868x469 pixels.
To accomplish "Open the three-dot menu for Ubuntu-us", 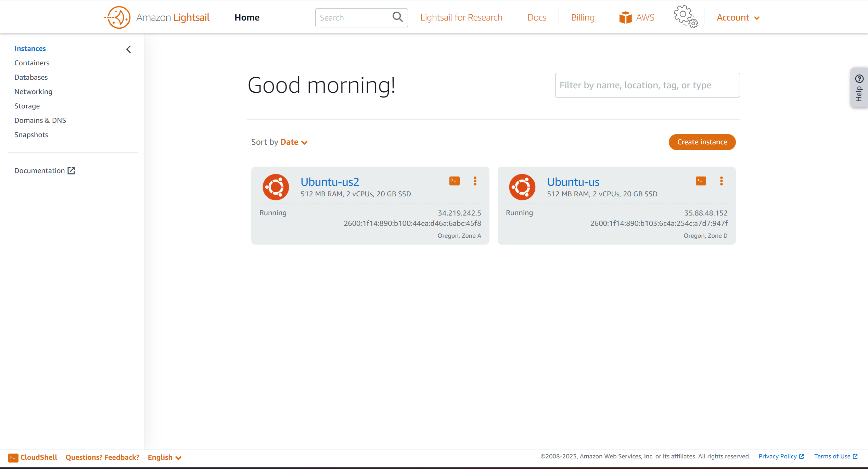I will click(x=721, y=181).
